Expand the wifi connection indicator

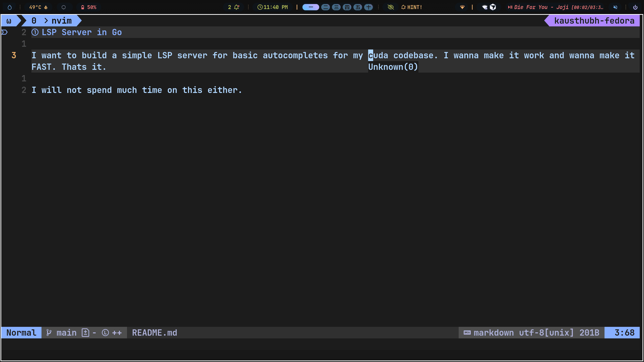tap(462, 7)
